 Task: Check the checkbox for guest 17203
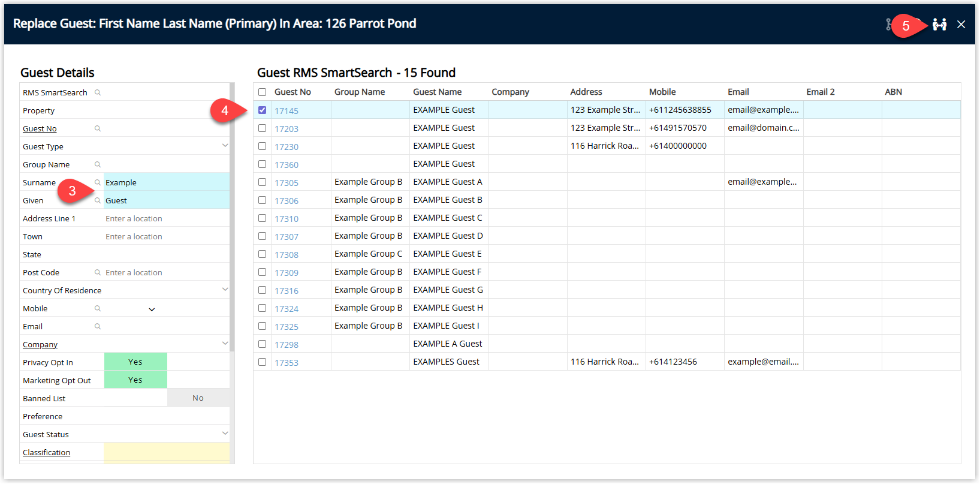(262, 128)
